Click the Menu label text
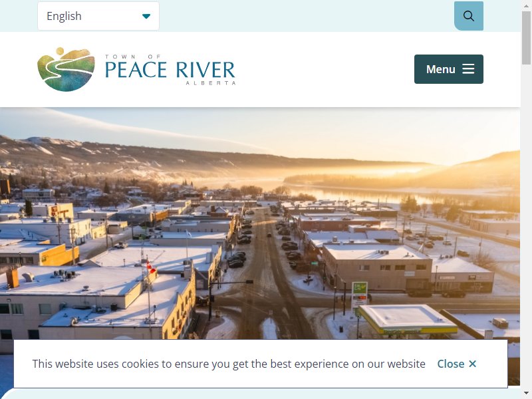This screenshot has height=399, width=532. (x=440, y=69)
